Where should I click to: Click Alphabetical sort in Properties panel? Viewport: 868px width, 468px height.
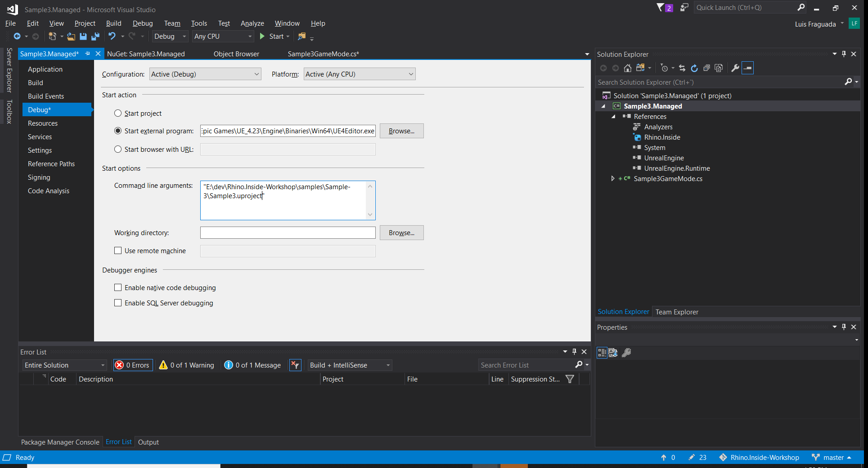[x=613, y=353]
